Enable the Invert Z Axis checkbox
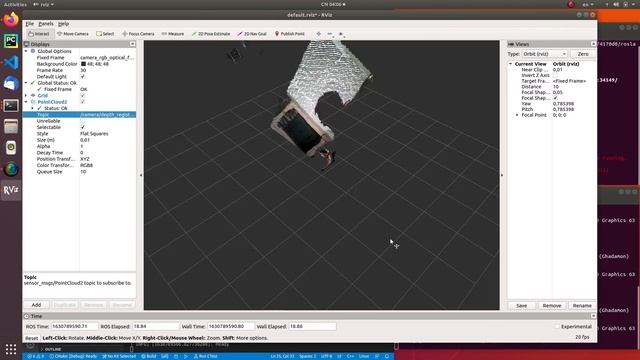Image resolution: width=640 pixels, height=360 pixels. click(556, 76)
